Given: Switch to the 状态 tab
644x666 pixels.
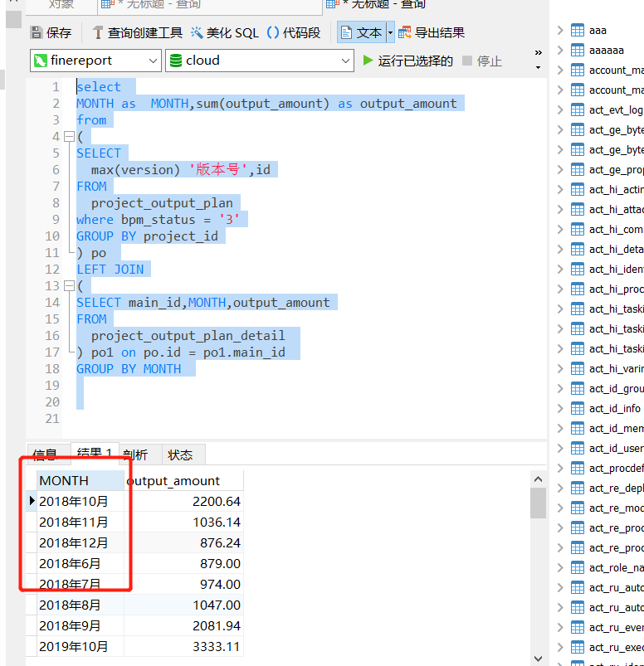Looking at the screenshot, I should click(x=184, y=455).
